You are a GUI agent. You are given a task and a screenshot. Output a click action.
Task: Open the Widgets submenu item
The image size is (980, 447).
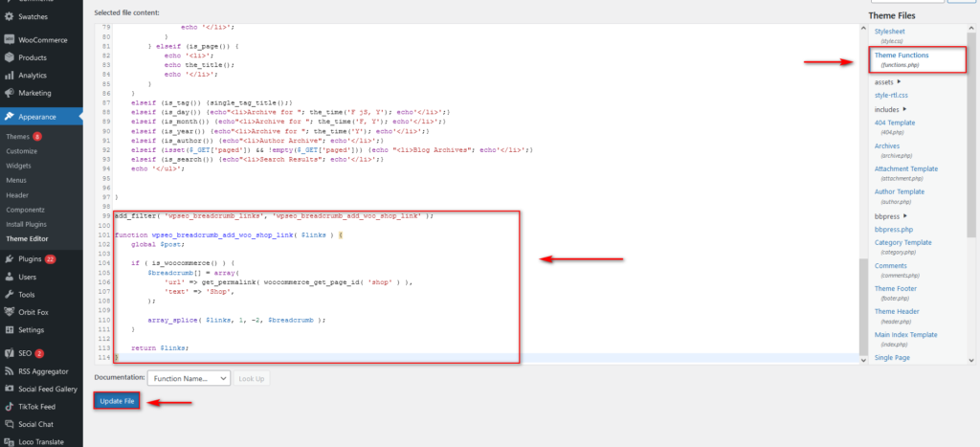click(x=20, y=165)
